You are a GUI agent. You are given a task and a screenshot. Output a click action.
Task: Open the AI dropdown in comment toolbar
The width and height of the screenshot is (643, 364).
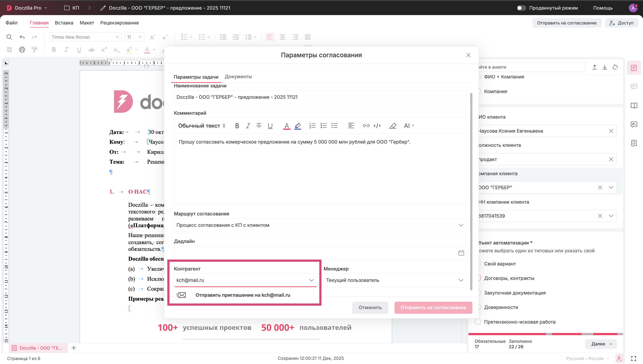409,126
